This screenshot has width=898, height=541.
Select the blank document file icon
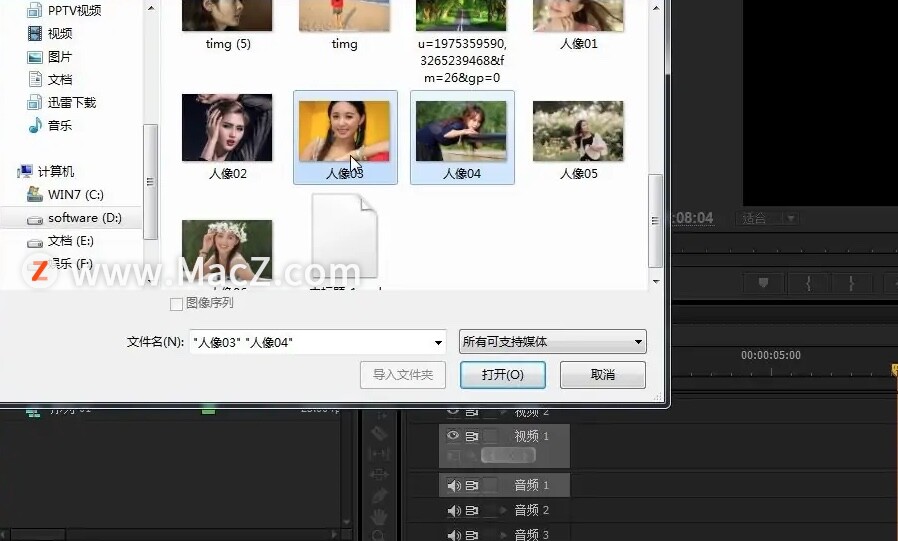[345, 238]
